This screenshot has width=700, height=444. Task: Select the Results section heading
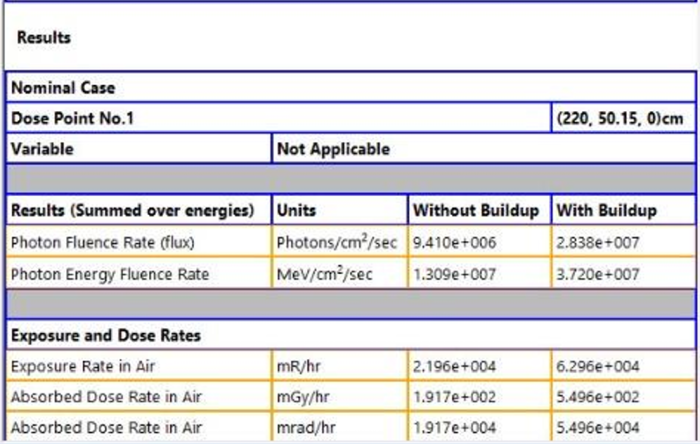click(44, 37)
